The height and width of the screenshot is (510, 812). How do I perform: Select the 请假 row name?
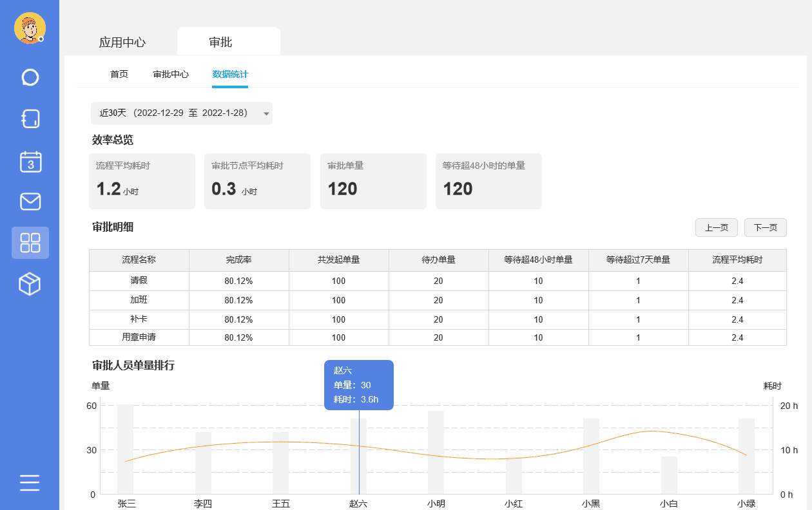tap(139, 281)
